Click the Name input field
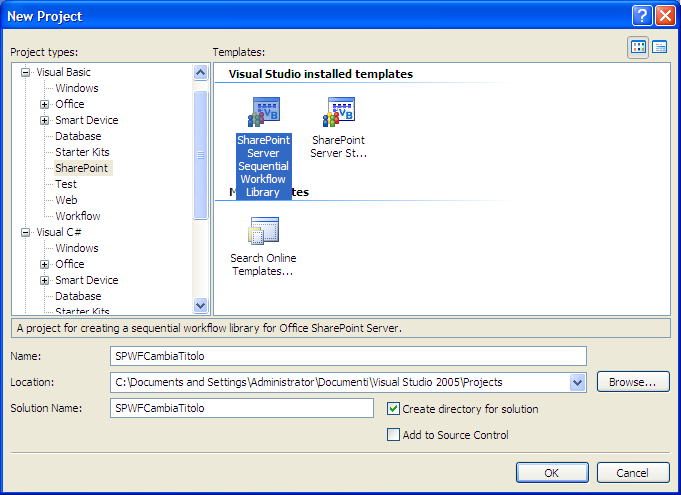 348,356
